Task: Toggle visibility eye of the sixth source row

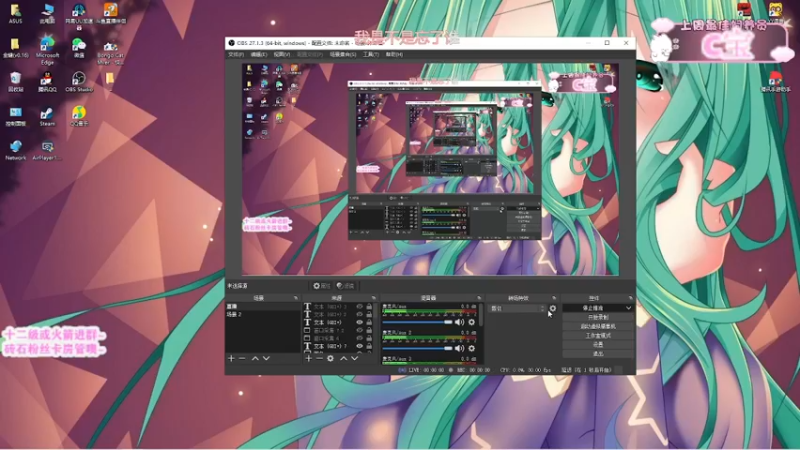Action: click(x=359, y=346)
